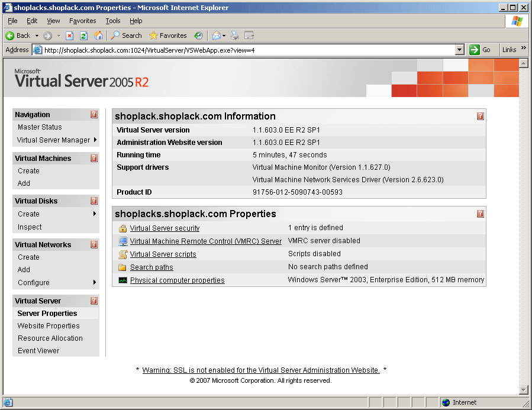Click Create under Virtual Networks
The image size is (532, 410).
28,257
